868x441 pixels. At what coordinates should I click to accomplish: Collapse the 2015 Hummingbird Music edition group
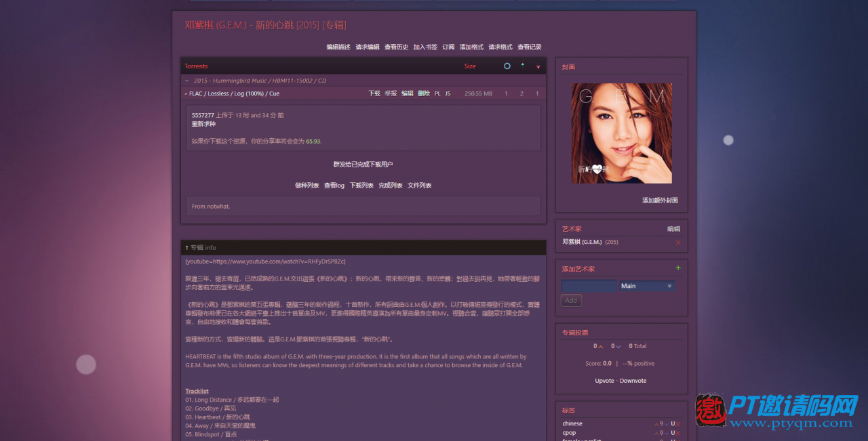tap(187, 81)
